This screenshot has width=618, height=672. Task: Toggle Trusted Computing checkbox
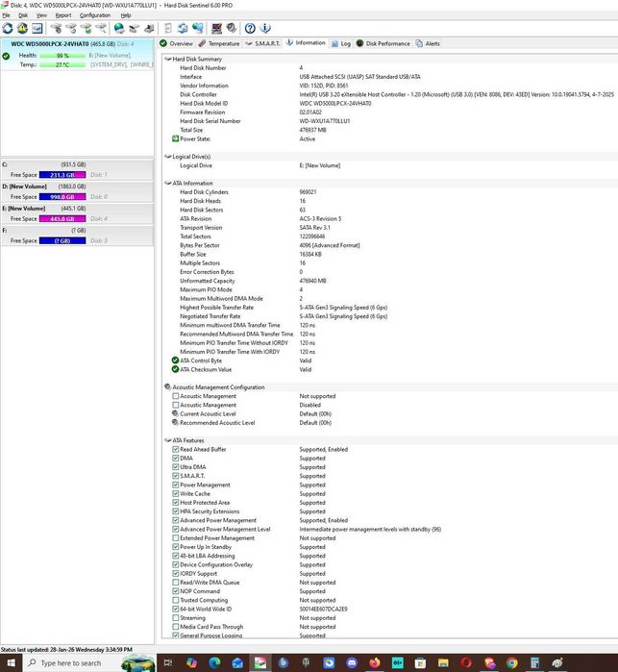[175, 600]
